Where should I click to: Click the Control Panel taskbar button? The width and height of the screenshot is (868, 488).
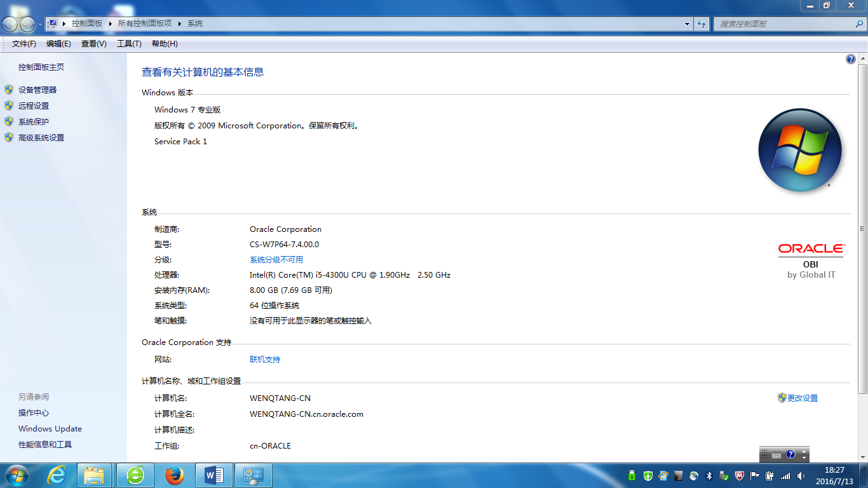(x=253, y=475)
